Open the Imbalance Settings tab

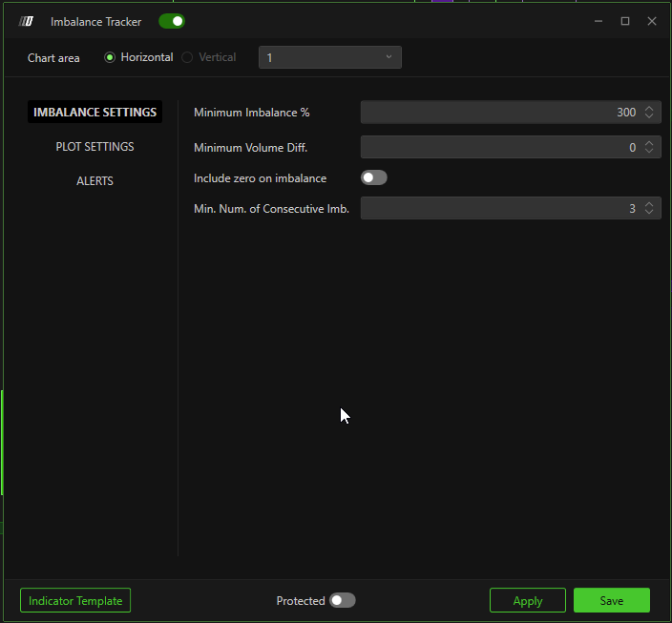point(94,112)
